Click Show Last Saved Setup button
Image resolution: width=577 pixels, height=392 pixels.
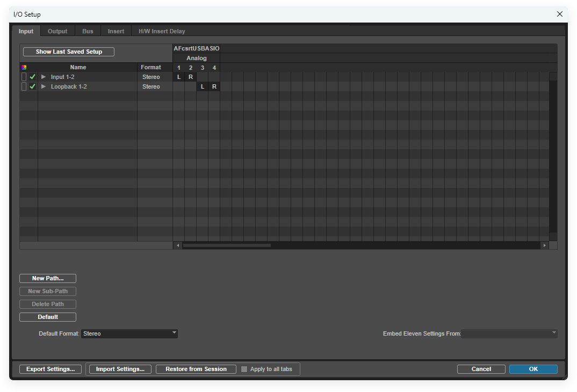69,52
